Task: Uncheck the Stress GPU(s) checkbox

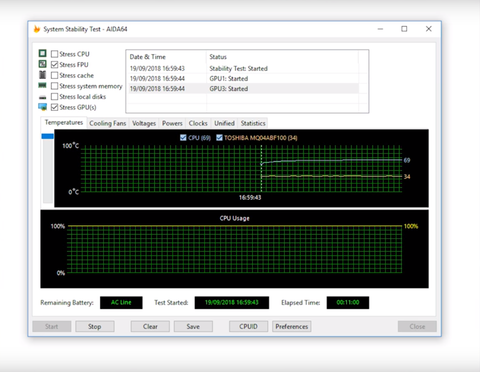Action: [x=54, y=107]
